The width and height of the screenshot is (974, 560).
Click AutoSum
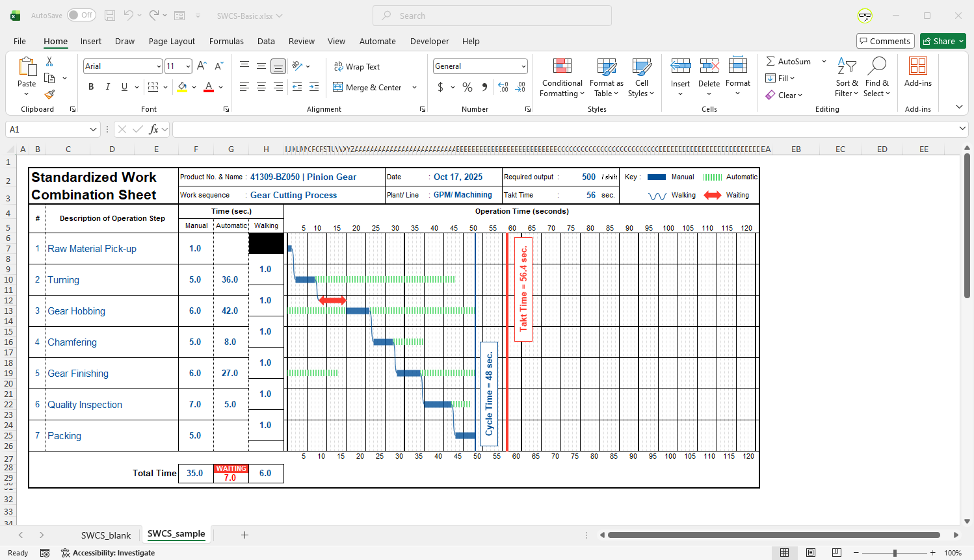pyautogui.click(x=788, y=61)
